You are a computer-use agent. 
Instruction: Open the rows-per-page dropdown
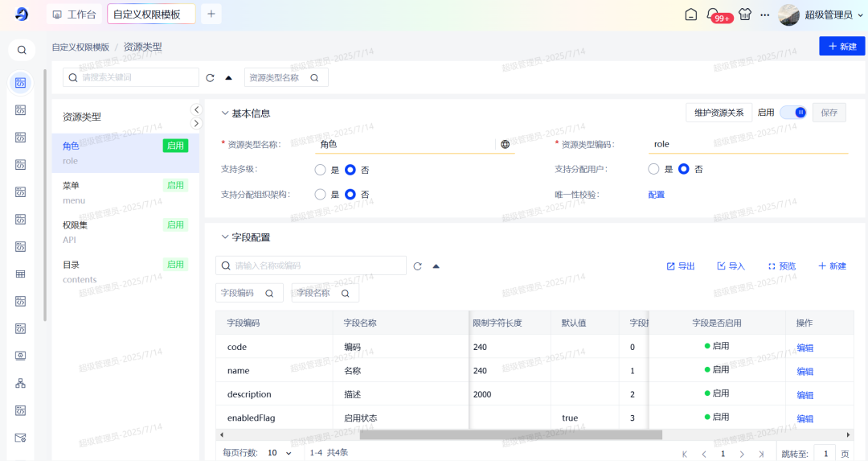(x=280, y=453)
